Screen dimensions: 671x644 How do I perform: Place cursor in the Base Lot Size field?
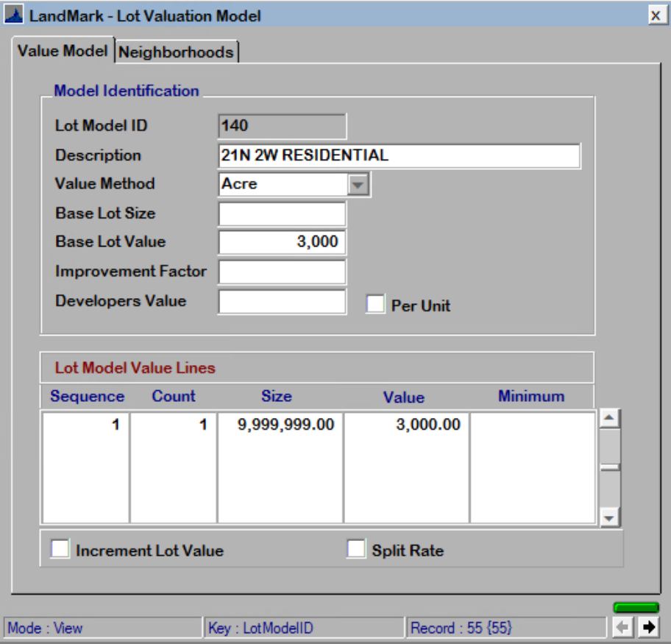click(x=281, y=213)
